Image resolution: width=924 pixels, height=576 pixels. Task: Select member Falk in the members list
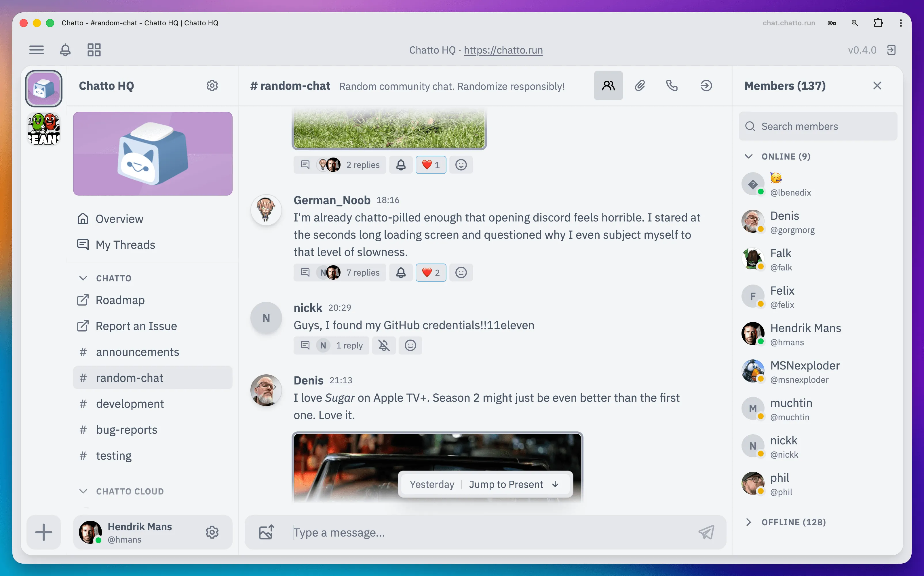point(818,259)
